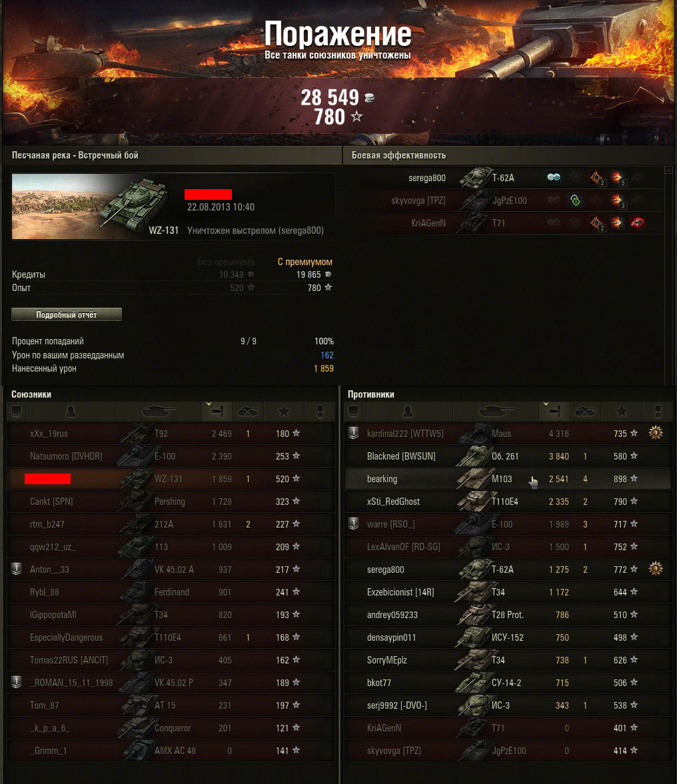Click kardinal222's achievement medal icon
The image size is (677, 784).
pos(656,432)
